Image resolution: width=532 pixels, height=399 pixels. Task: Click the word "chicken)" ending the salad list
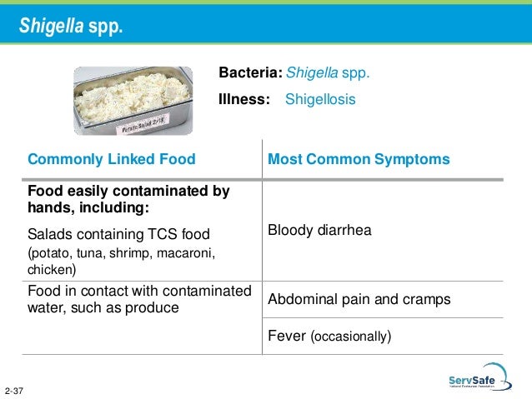click(52, 270)
